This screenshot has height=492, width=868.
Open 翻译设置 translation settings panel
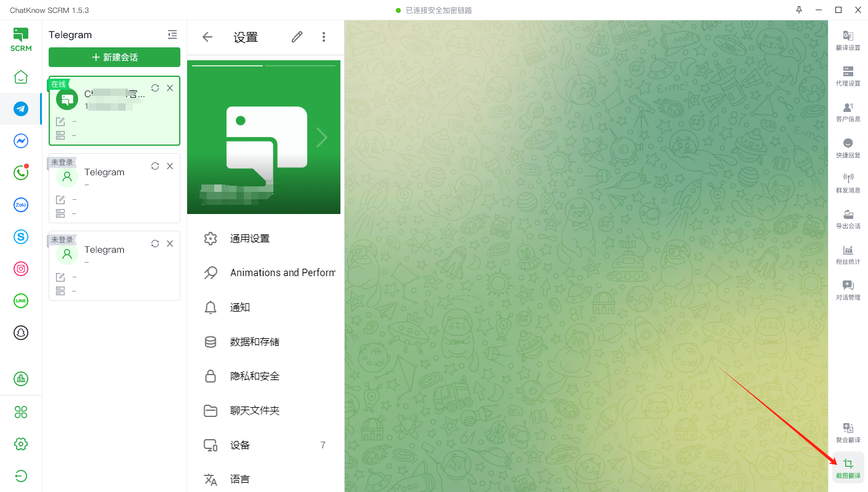848,41
